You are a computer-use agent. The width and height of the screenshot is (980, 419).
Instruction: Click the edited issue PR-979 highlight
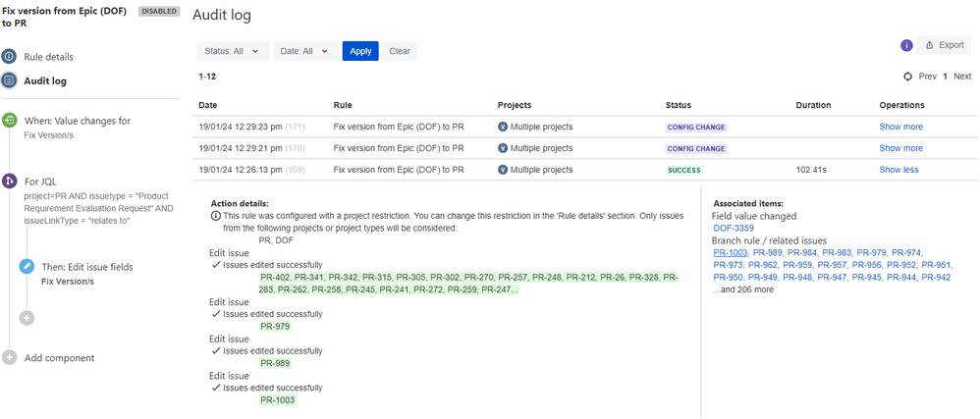point(276,326)
